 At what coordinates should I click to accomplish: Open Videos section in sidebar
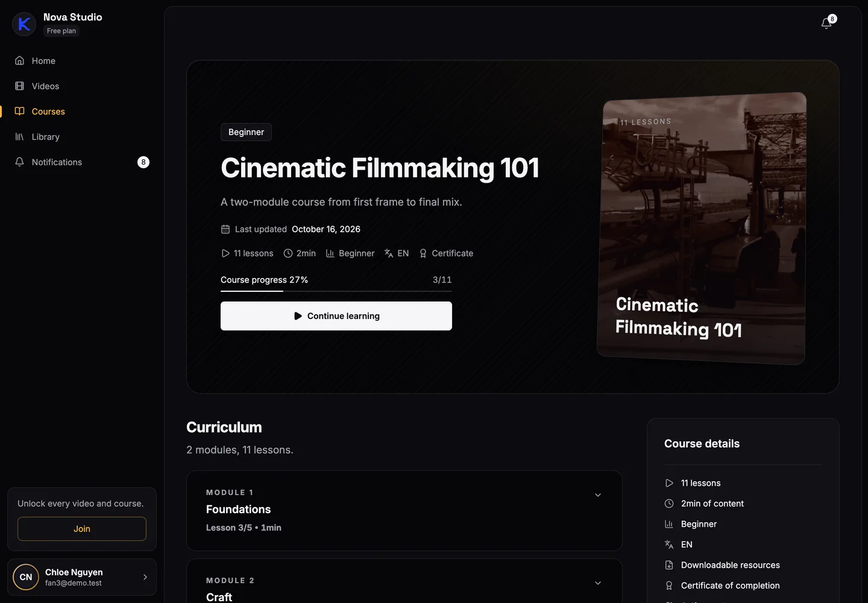(x=82, y=86)
